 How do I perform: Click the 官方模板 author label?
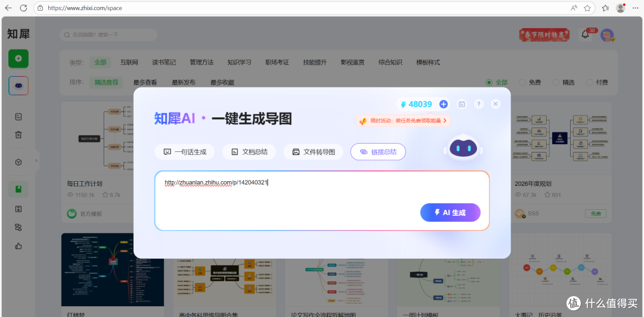coord(91,213)
